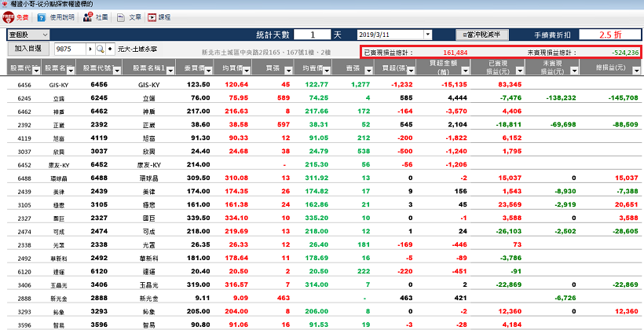Open filter arrow on 總損益(元) column

[x=636, y=71]
